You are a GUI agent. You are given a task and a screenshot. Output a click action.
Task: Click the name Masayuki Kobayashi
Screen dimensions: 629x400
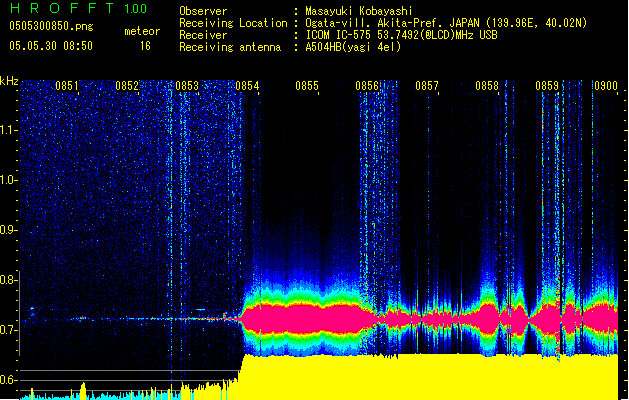click(359, 11)
